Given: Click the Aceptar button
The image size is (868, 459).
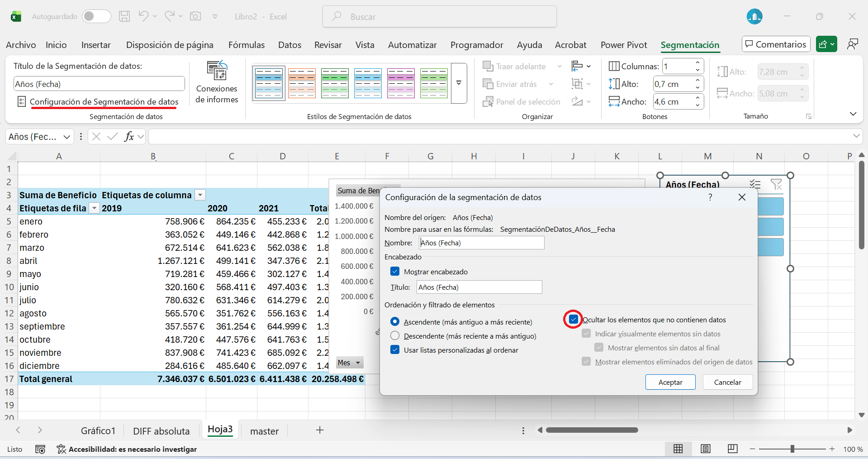Looking at the screenshot, I should point(670,382).
